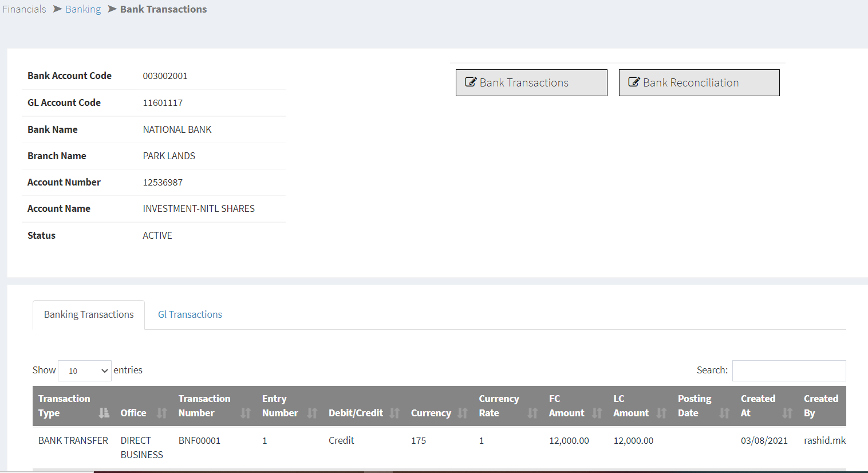
Task: Click the Financials breadcrumb link
Action: [24, 9]
